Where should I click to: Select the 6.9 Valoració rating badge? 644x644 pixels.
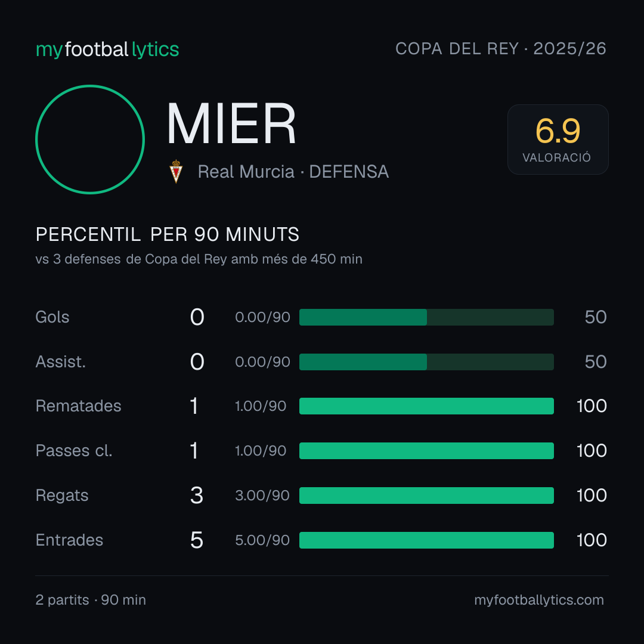click(558, 140)
